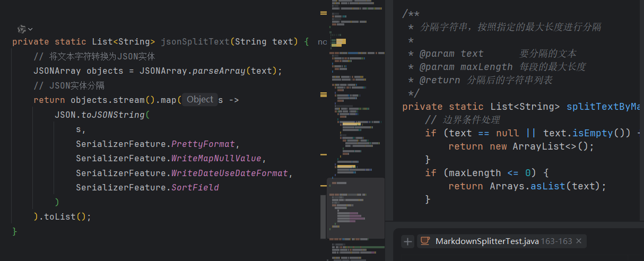The image size is (644, 261).
Task: Click the '@param text' Javadoc tag
Action: pyautogui.click(x=451, y=54)
